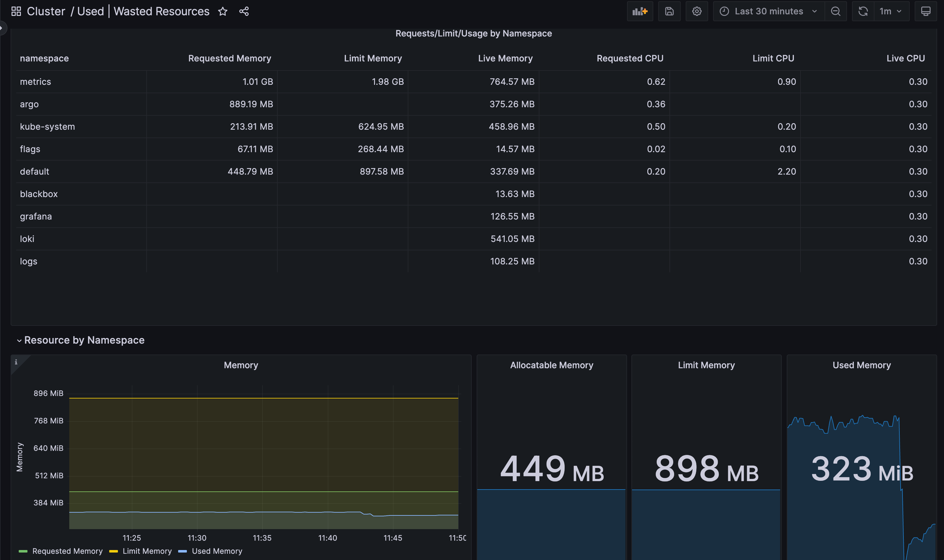The width and height of the screenshot is (944, 560).
Task: Show Memory panel info icon
Action: pyautogui.click(x=16, y=362)
